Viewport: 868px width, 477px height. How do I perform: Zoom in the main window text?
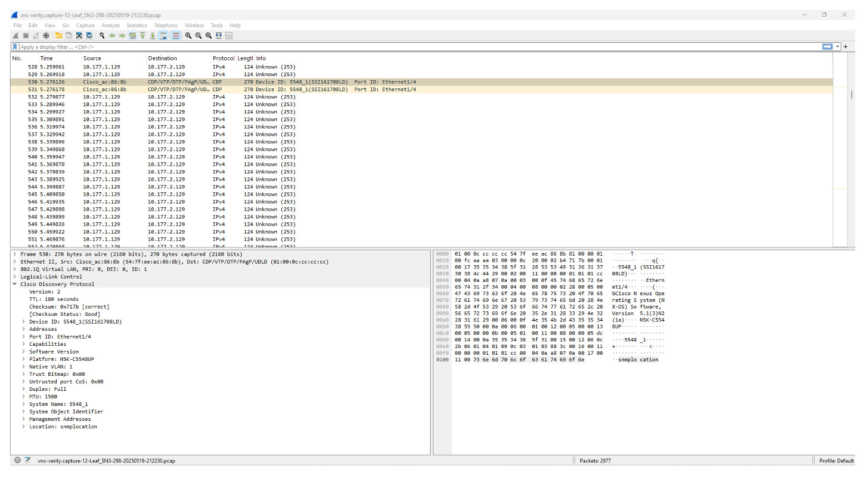(x=188, y=36)
